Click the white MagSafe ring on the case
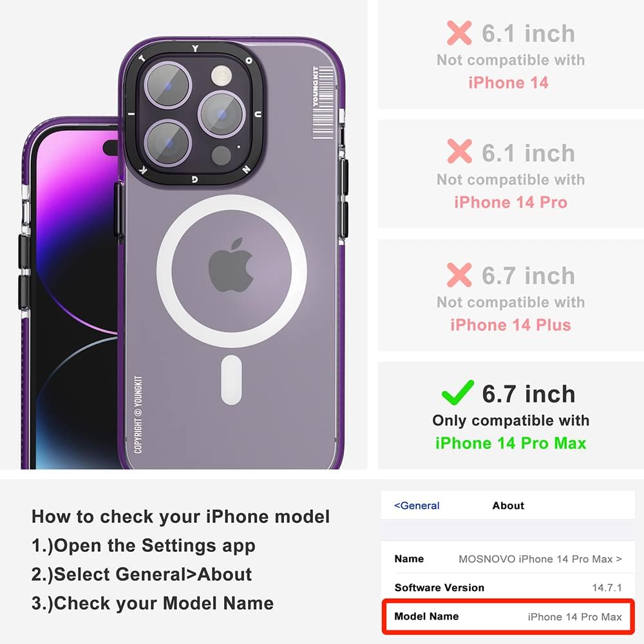This screenshot has width=644, height=644. 231,271
